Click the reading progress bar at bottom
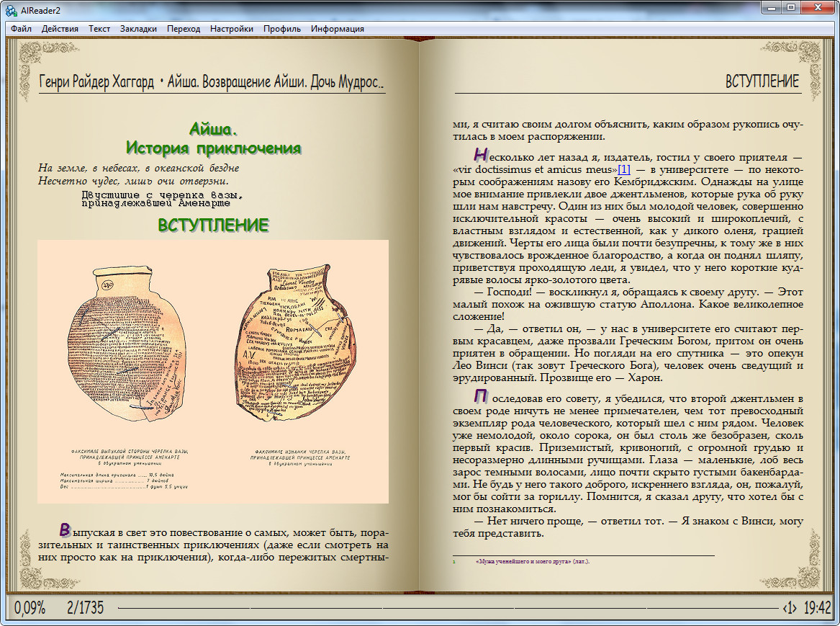The width and height of the screenshot is (840, 626). pos(448,608)
